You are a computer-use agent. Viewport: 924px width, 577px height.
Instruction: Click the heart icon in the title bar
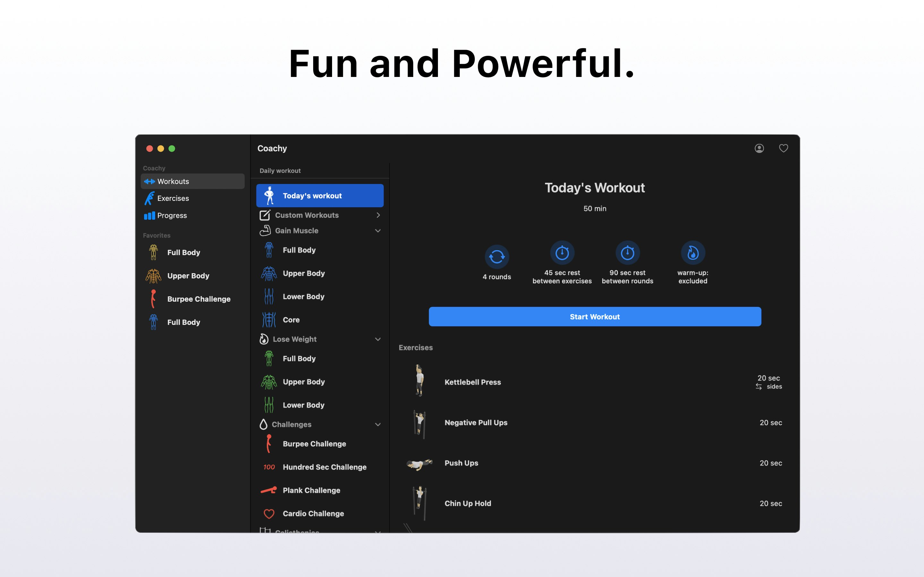click(x=784, y=148)
